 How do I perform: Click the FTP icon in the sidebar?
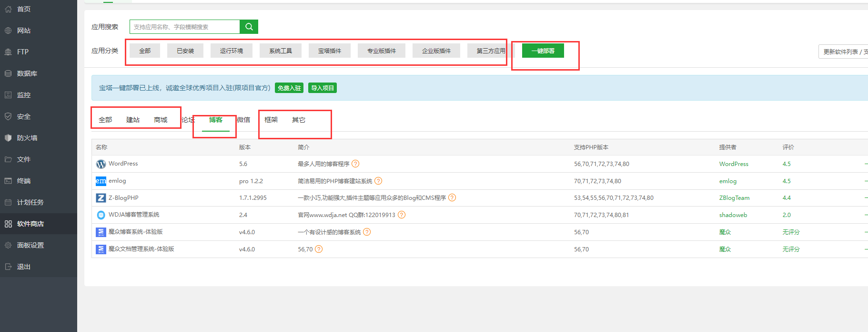tap(8, 52)
